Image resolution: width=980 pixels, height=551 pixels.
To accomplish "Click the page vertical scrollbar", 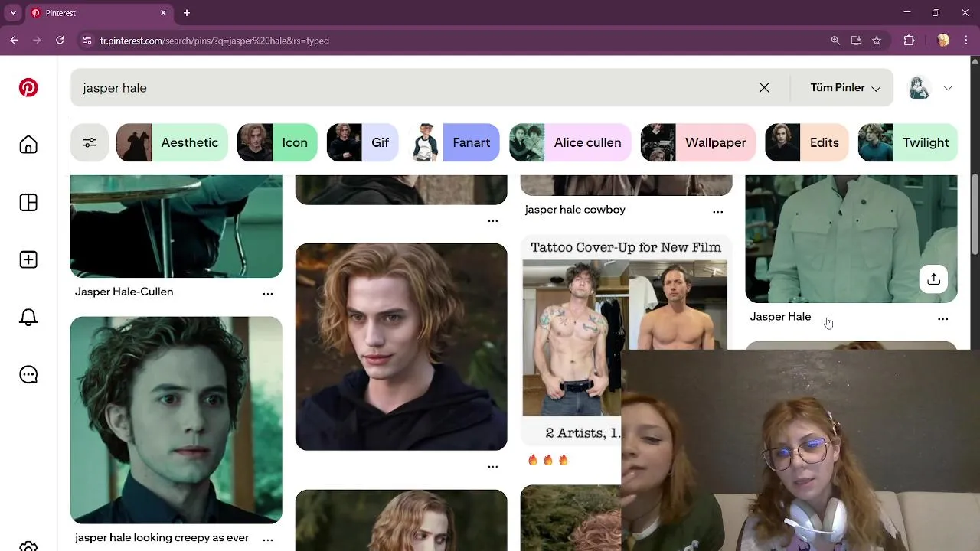I will (x=975, y=214).
